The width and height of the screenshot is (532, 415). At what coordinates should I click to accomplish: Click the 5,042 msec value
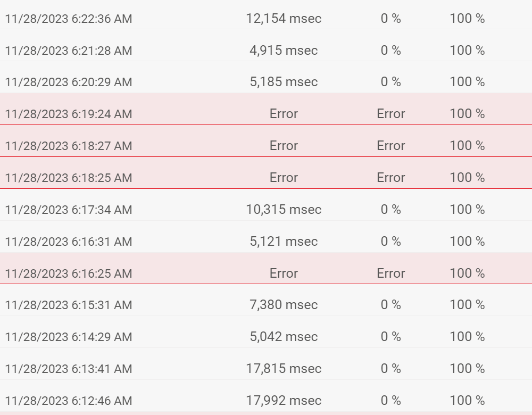pos(284,337)
